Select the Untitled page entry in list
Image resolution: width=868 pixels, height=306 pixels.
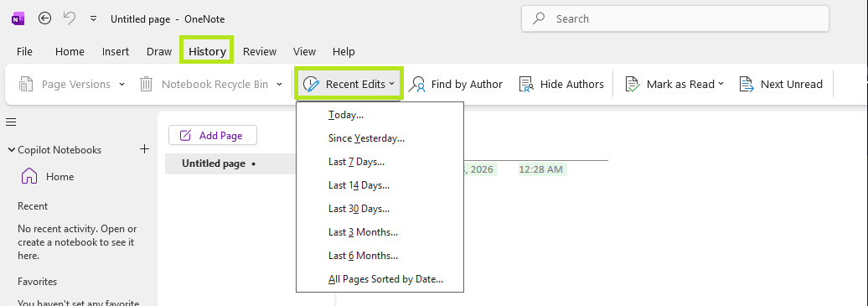click(x=231, y=164)
